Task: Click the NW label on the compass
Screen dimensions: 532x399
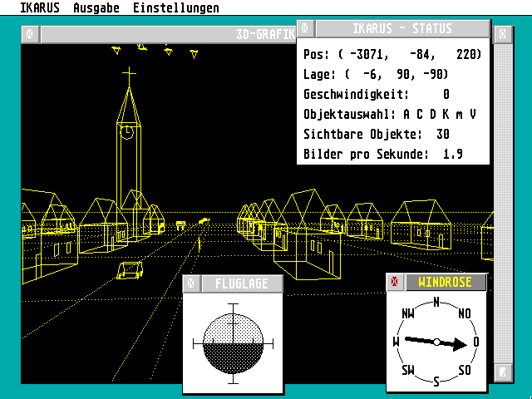Action: 408,313
